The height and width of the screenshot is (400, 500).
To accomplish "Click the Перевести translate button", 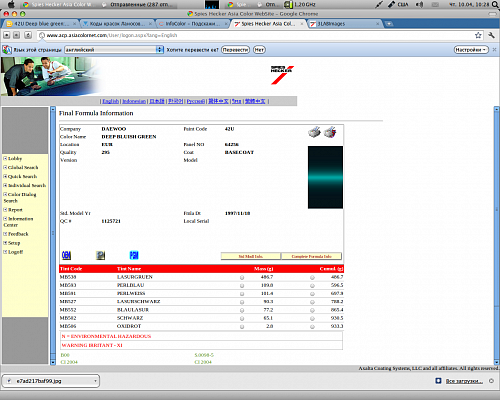I will [x=235, y=50].
